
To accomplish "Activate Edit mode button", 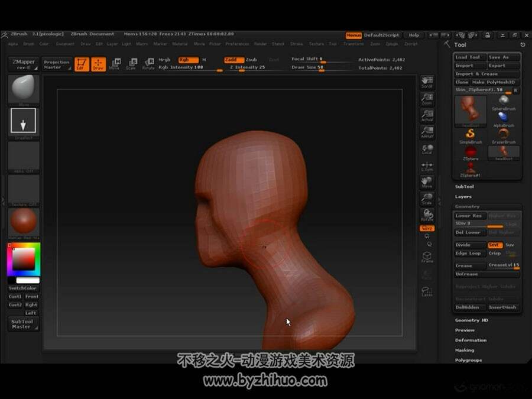I will [x=82, y=64].
